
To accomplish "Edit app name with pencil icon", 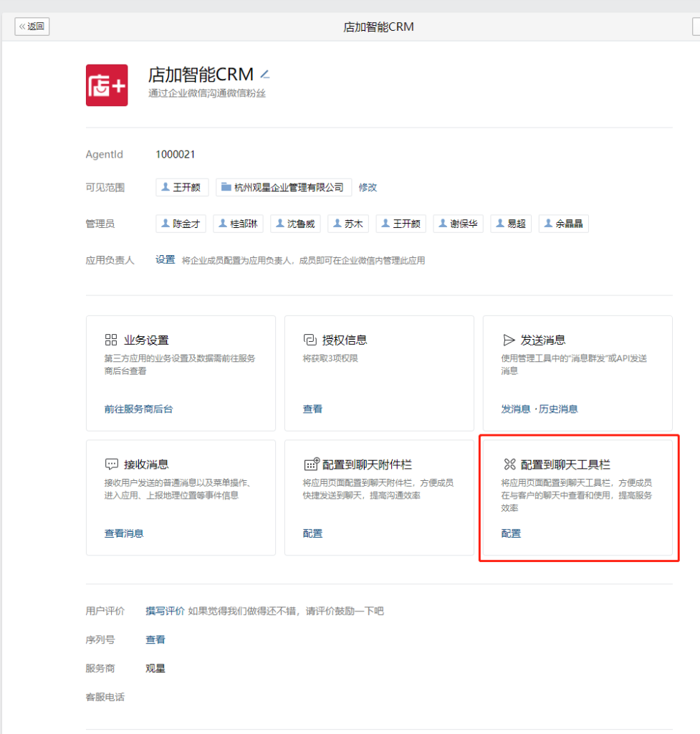I will (x=265, y=75).
